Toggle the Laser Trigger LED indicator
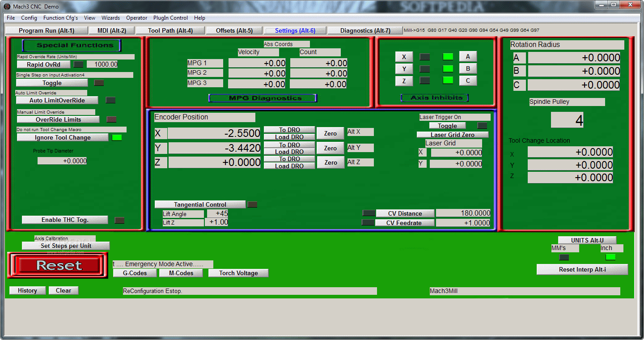This screenshot has height=340, width=644. click(x=483, y=126)
